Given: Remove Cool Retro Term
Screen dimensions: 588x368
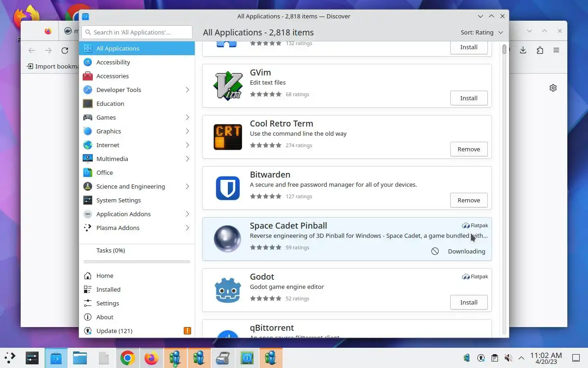Looking at the screenshot, I should pyautogui.click(x=469, y=149).
